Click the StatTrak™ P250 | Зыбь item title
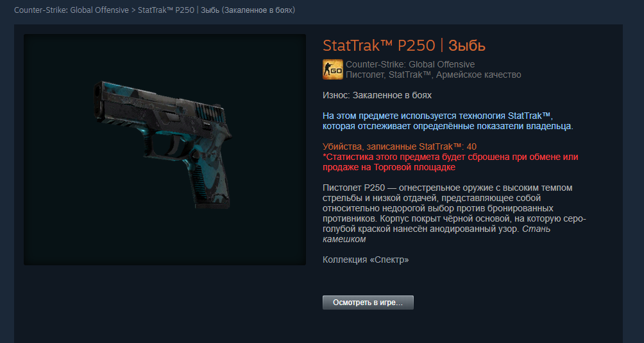This screenshot has height=343, width=644. coord(404,45)
